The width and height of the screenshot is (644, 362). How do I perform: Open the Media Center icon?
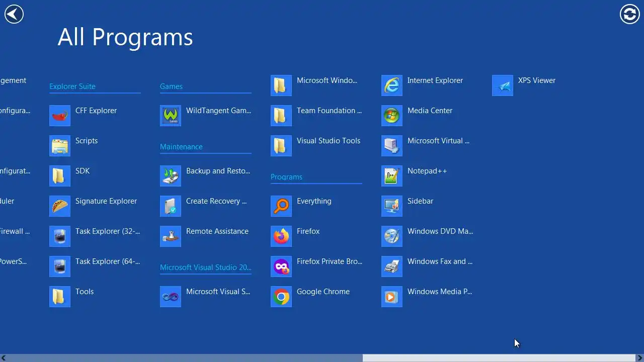coord(392,116)
